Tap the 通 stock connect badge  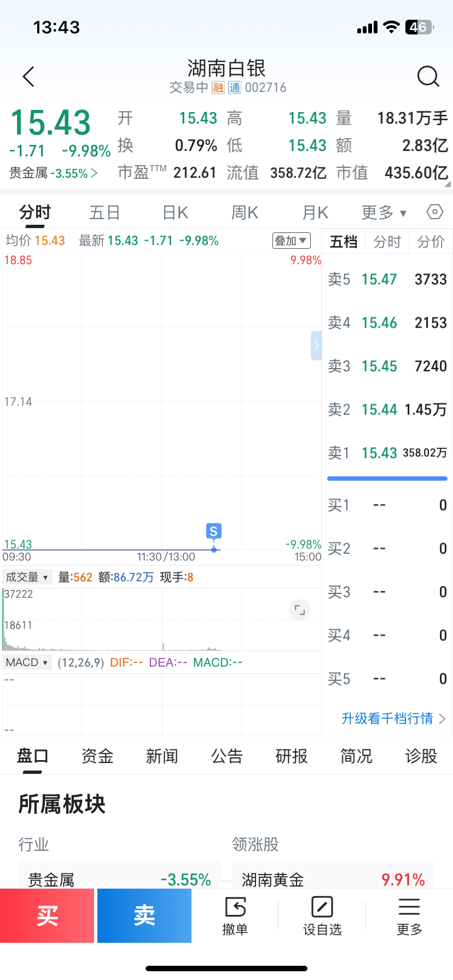235,87
